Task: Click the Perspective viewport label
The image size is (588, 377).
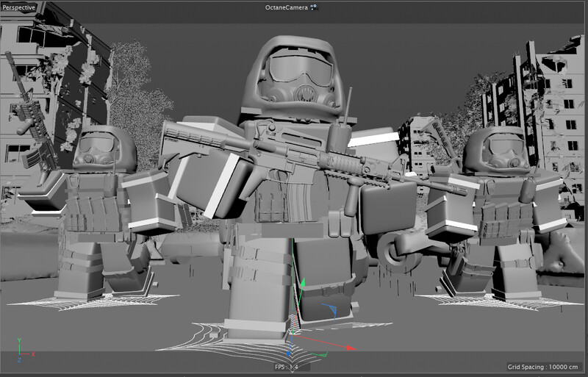Action: click(19, 7)
